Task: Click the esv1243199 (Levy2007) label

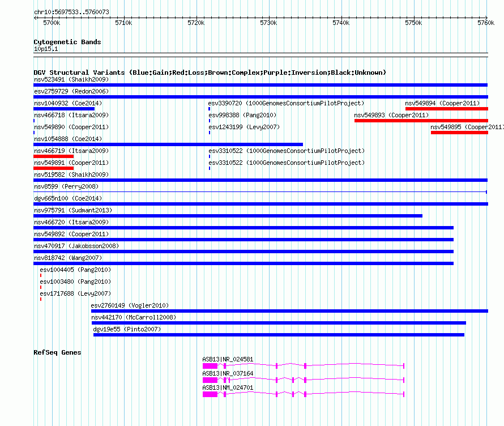Action: click(244, 127)
